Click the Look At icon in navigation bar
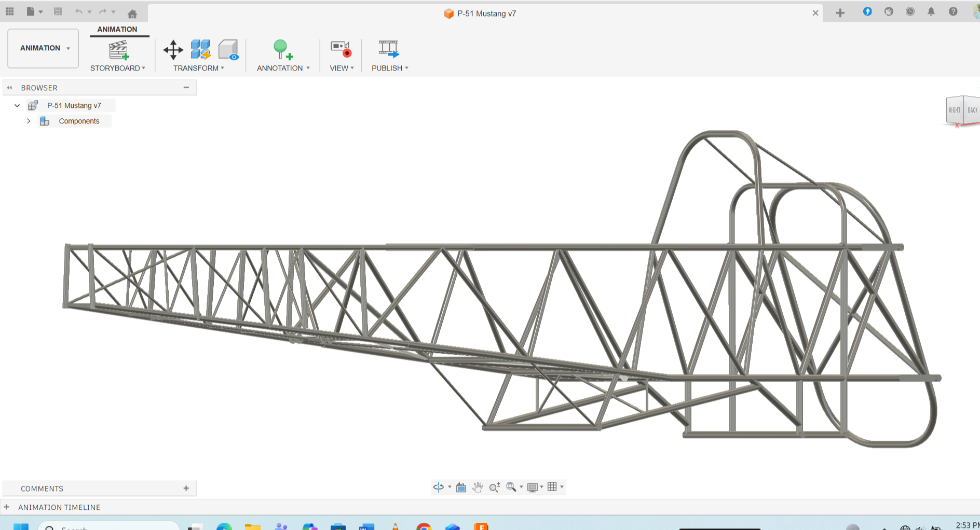This screenshot has width=980, height=530. [461, 487]
